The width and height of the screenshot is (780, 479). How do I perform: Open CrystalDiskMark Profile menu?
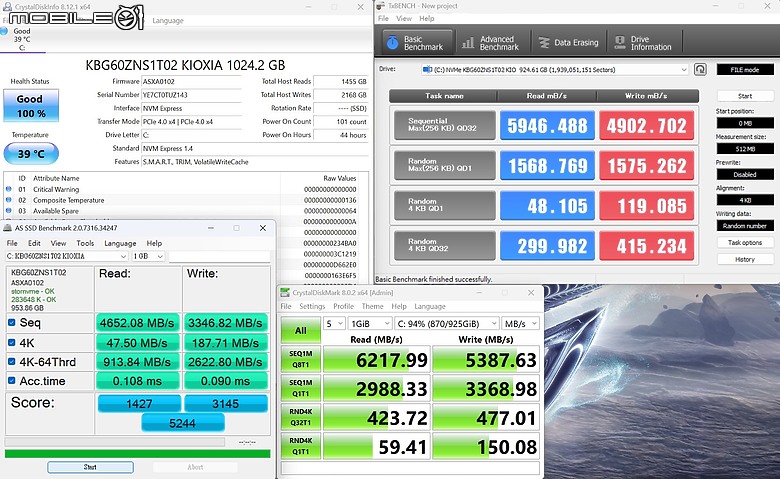pyautogui.click(x=343, y=306)
